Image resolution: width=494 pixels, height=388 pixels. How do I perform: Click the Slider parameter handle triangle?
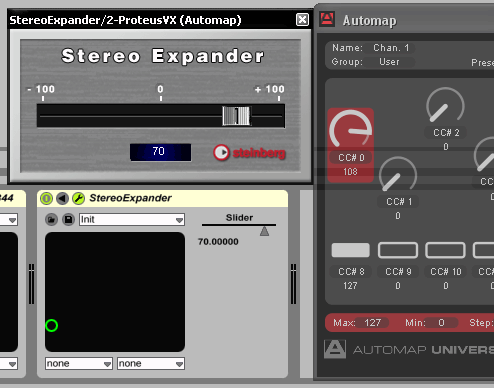coord(264,231)
